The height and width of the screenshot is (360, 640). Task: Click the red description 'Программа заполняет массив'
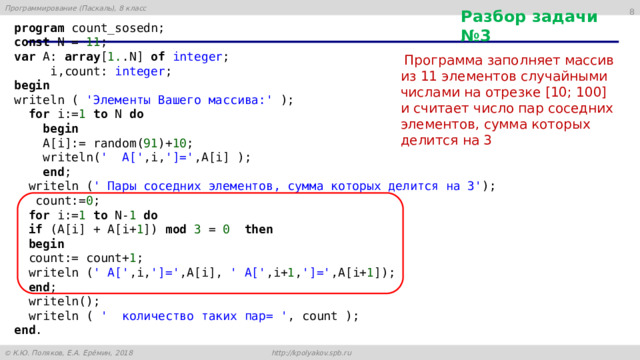coord(509,60)
